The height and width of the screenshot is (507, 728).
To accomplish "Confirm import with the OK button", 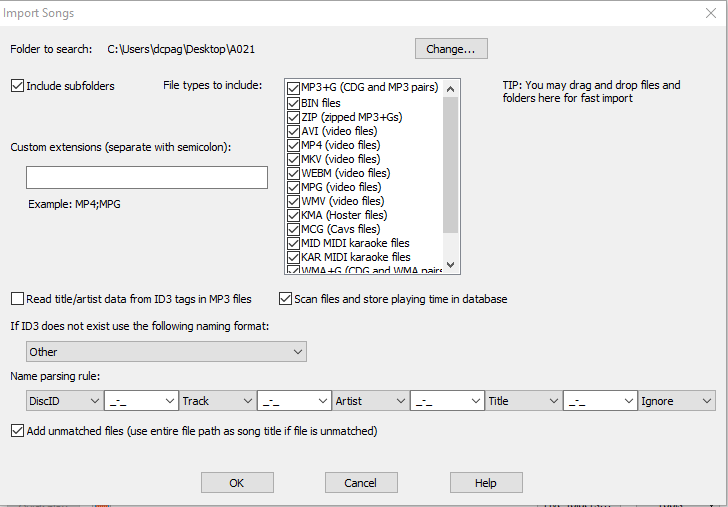I will [x=237, y=483].
